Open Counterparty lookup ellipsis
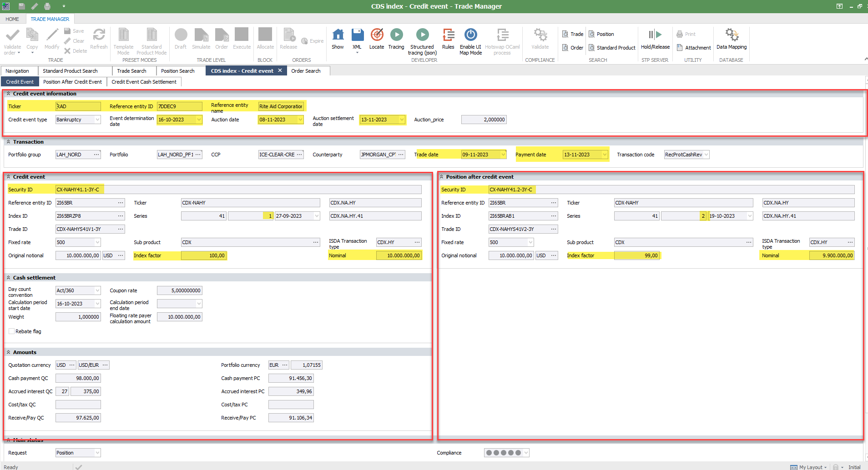Viewport: 868px width, 470px height. [x=401, y=155]
